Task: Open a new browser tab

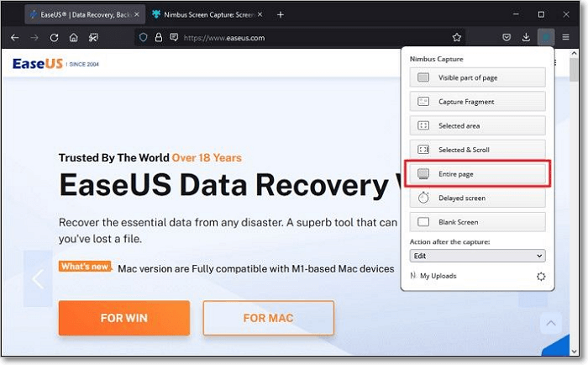Action: pos(280,14)
